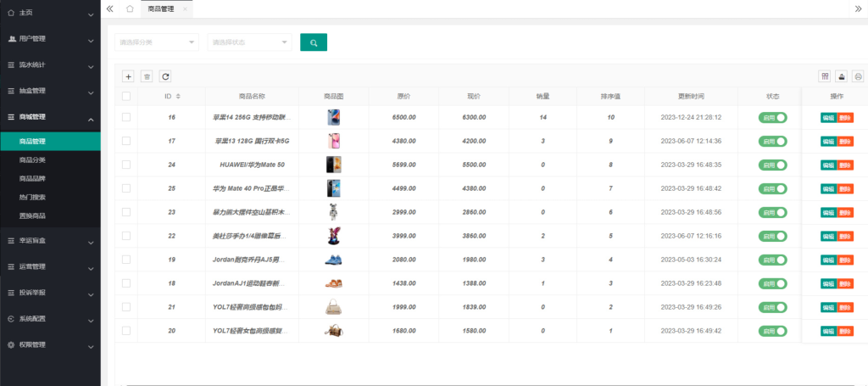Image resolution: width=868 pixels, height=386 pixels.
Task: Toggle the 启用 switch for ID 17
Action: [x=773, y=141]
